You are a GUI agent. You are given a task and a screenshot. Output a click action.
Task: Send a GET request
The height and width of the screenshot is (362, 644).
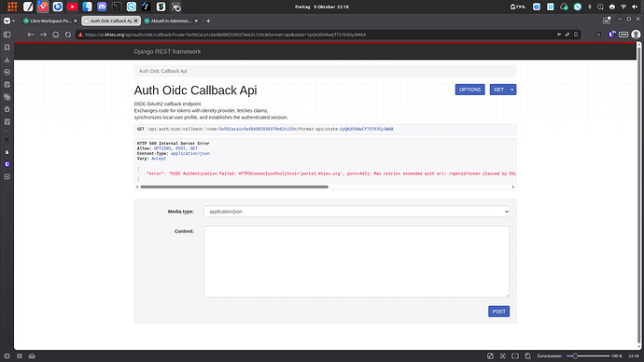pyautogui.click(x=499, y=90)
